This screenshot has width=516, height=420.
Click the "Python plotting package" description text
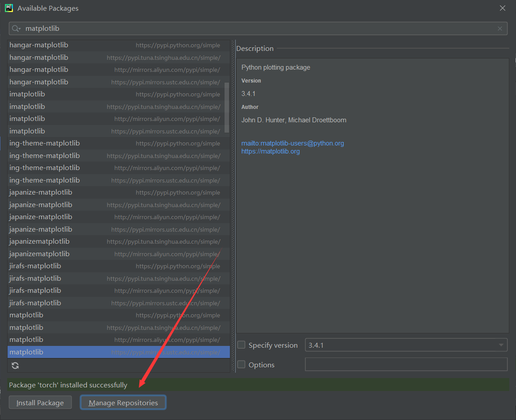(x=276, y=67)
